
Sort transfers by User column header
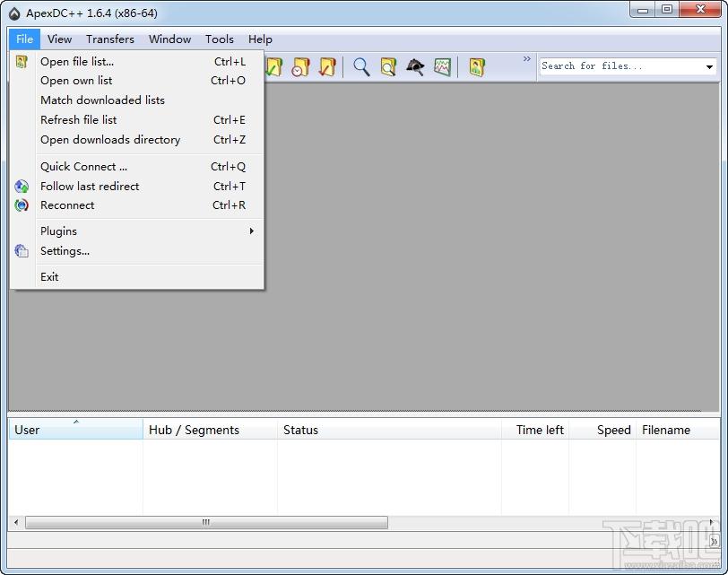tap(75, 430)
